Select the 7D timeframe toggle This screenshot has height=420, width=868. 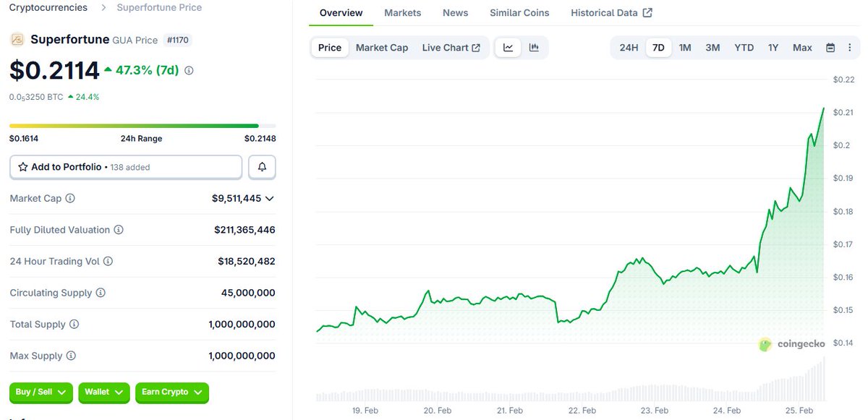[x=658, y=46]
